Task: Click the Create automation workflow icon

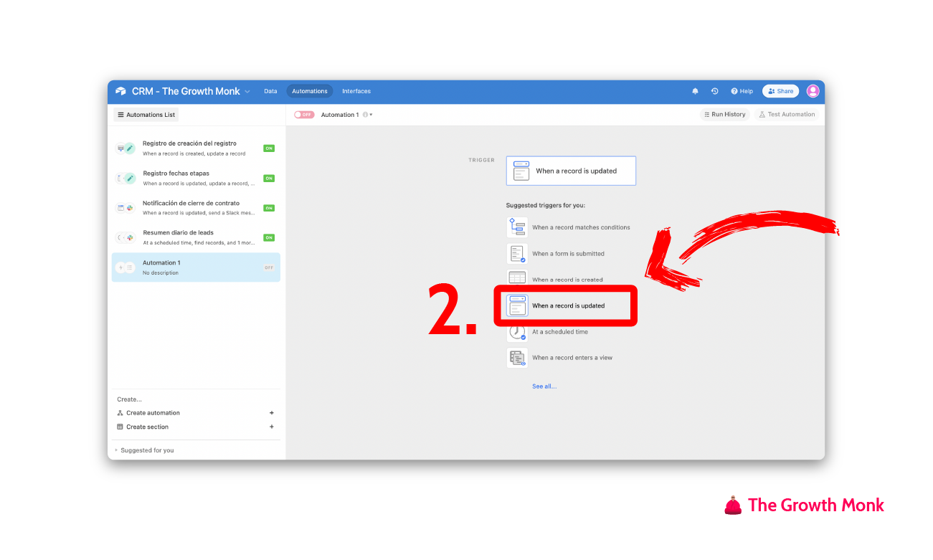Action: [x=120, y=413]
